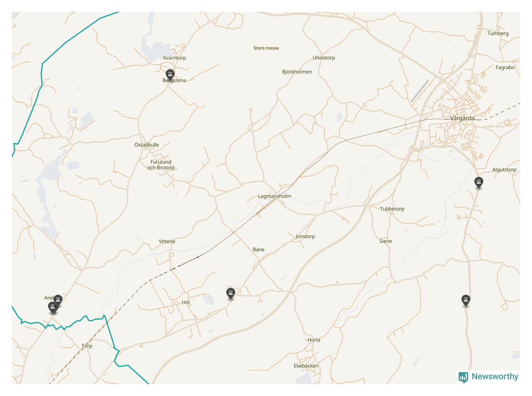
Task: Click the car marker below Algutstorp road
Action: coord(466,300)
